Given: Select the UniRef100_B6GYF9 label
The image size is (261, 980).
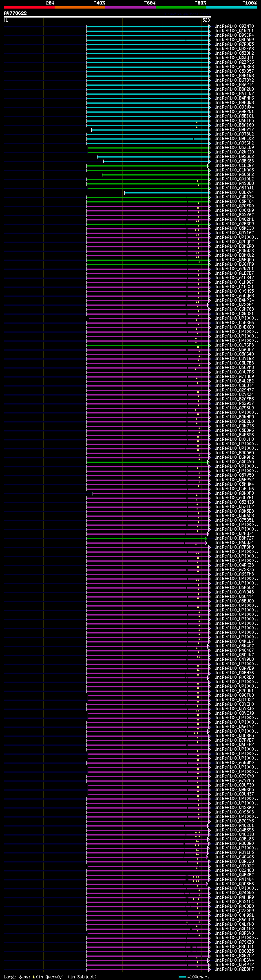Looking at the screenshot, I should (x=234, y=264).
